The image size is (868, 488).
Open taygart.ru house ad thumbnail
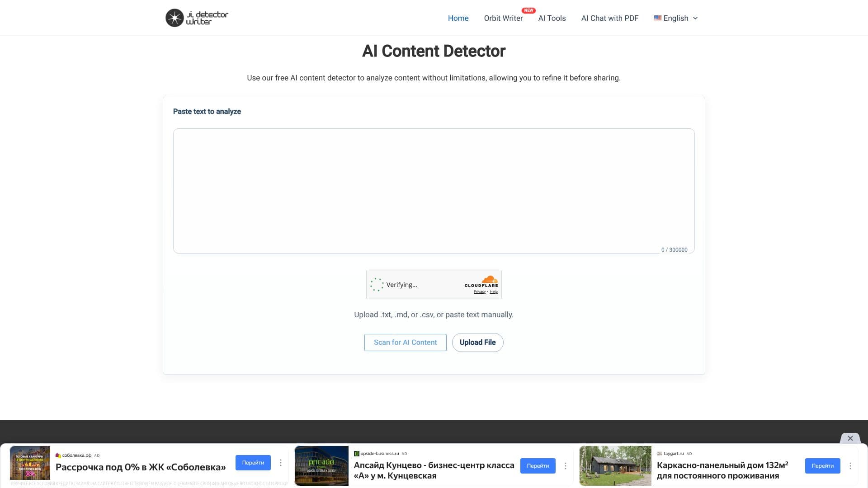615,466
